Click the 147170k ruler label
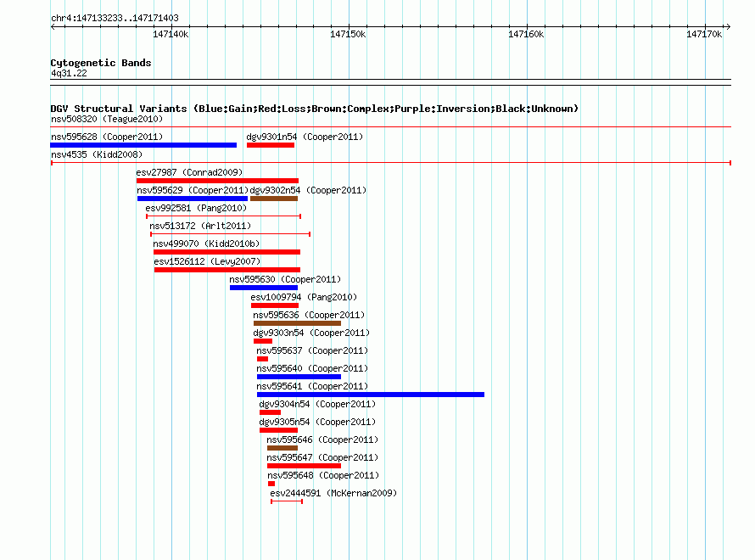Image resolution: width=755 pixels, height=560 pixels. pyautogui.click(x=704, y=34)
